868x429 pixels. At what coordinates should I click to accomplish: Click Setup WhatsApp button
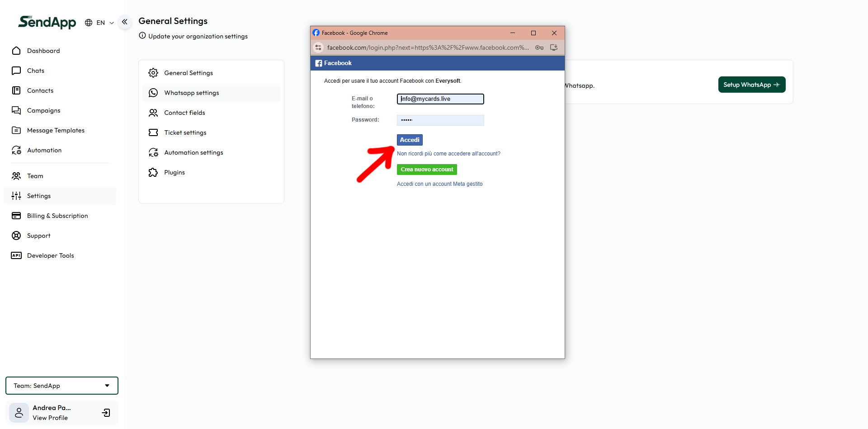(x=752, y=85)
